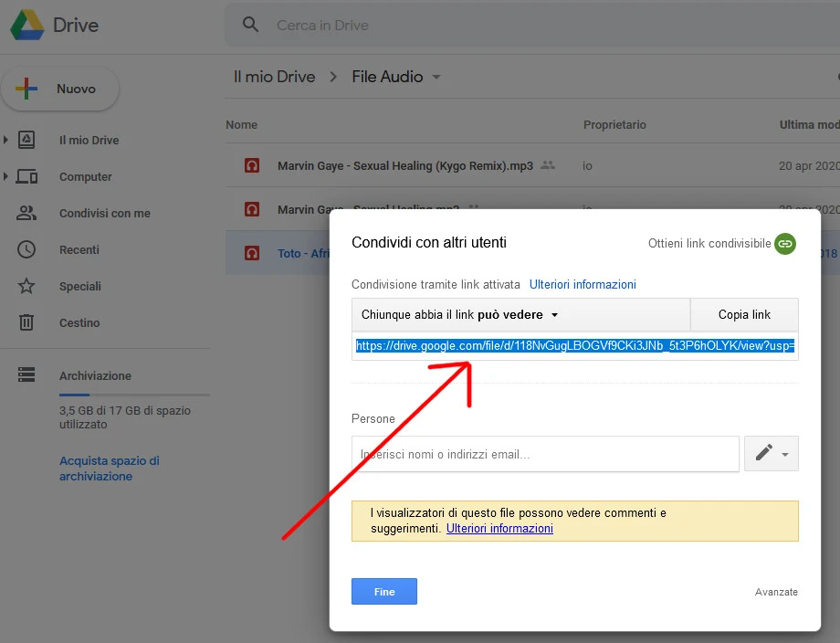This screenshot has width=840, height=643.
Task: Click the search magnifier icon
Action: coord(251,26)
